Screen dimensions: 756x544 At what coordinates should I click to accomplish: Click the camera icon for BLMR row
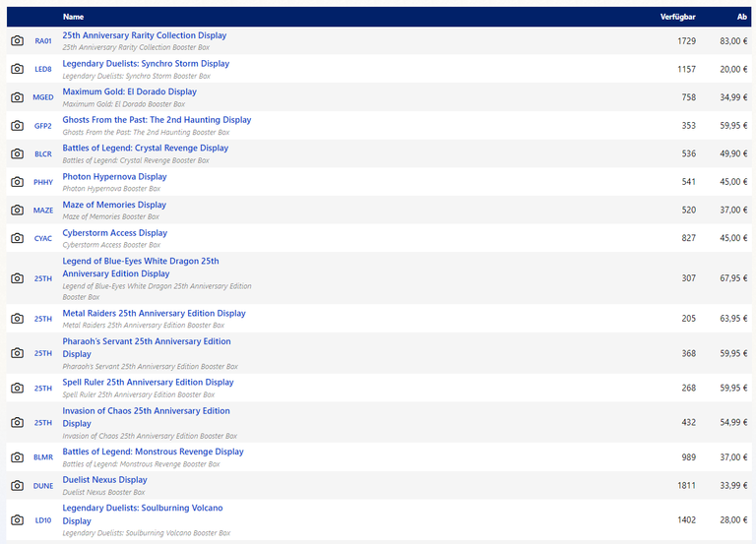[18, 456]
